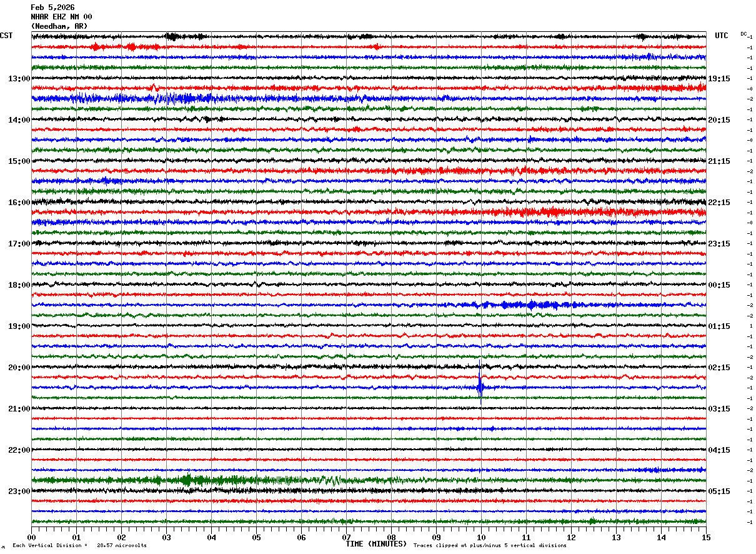Select the 13:00 CST row label
The width and height of the screenshot is (756, 554).
[19, 79]
